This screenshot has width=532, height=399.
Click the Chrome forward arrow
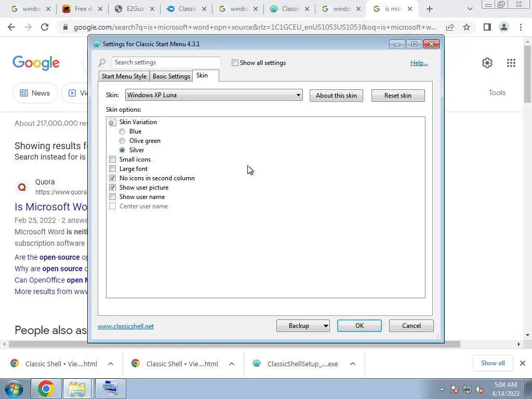coord(28,27)
